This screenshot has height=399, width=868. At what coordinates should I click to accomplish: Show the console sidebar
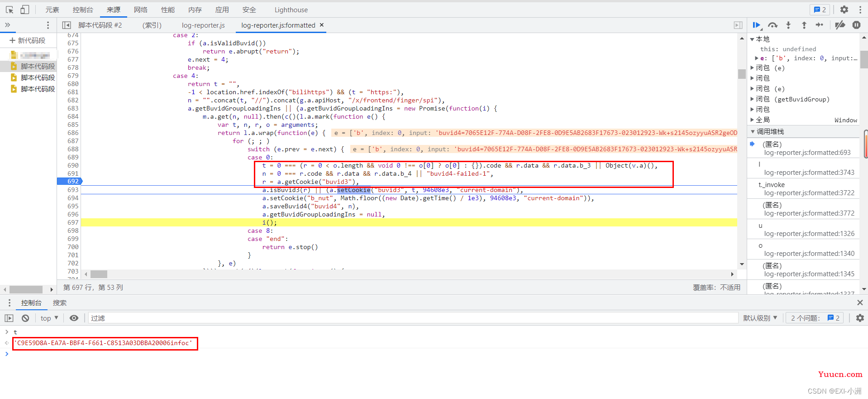click(x=9, y=318)
